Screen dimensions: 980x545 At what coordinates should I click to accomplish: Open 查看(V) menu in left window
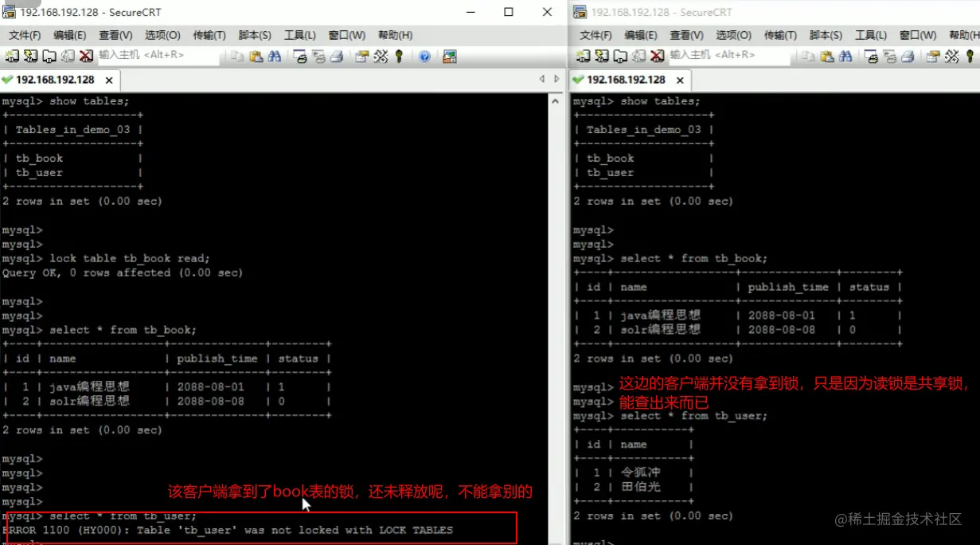tap(115, 35)
